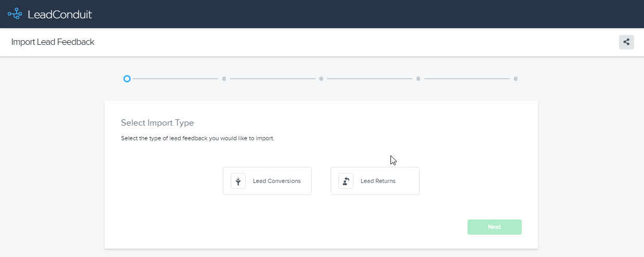Click the share icon button

(626, 42)
